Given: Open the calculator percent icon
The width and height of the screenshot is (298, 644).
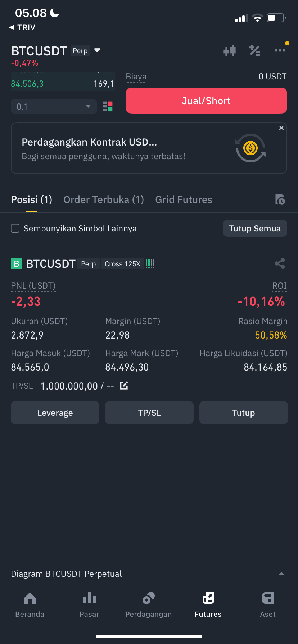Looking at the screenshot, I should 255,50.
